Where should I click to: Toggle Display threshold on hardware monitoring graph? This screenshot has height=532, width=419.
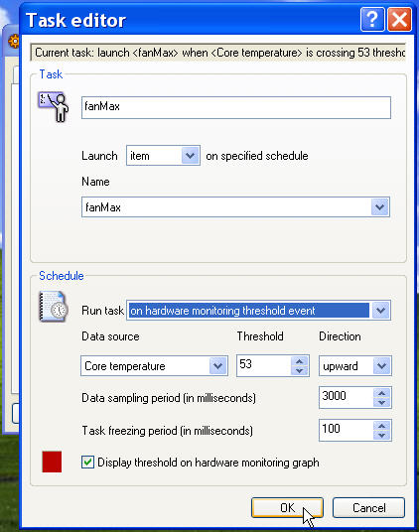[x=87, y=463]
